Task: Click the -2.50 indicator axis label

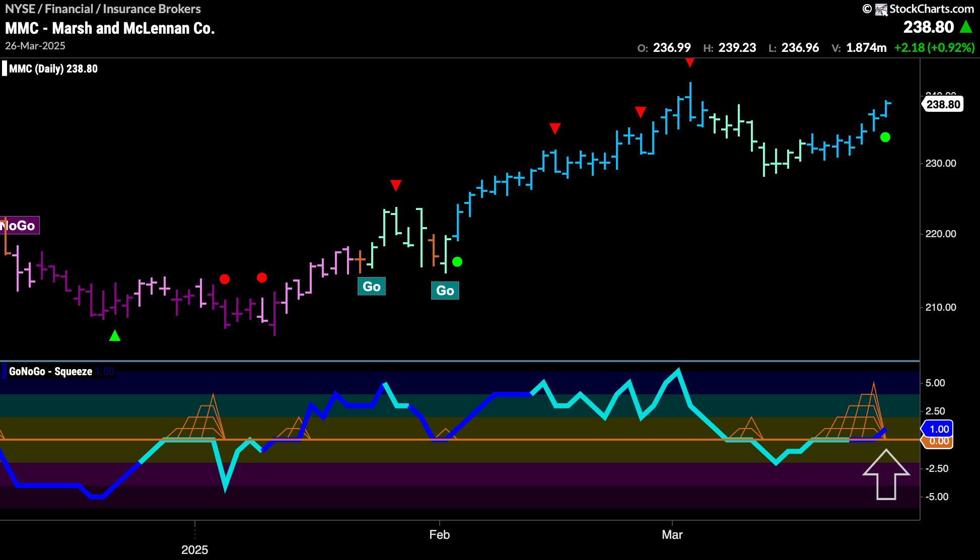Action: coord(937,468)
